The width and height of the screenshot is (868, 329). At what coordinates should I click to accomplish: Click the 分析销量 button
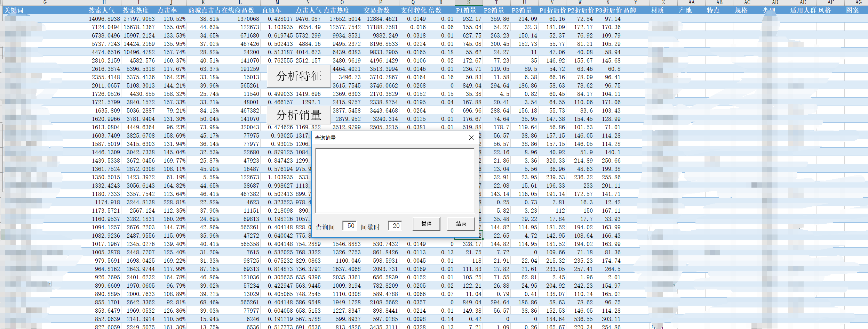pos(299,115)
